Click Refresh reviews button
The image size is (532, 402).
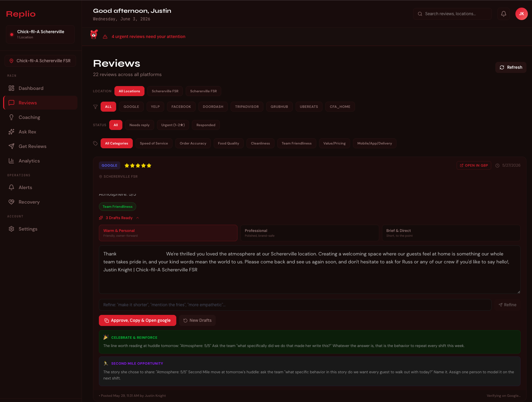[511, 67]
